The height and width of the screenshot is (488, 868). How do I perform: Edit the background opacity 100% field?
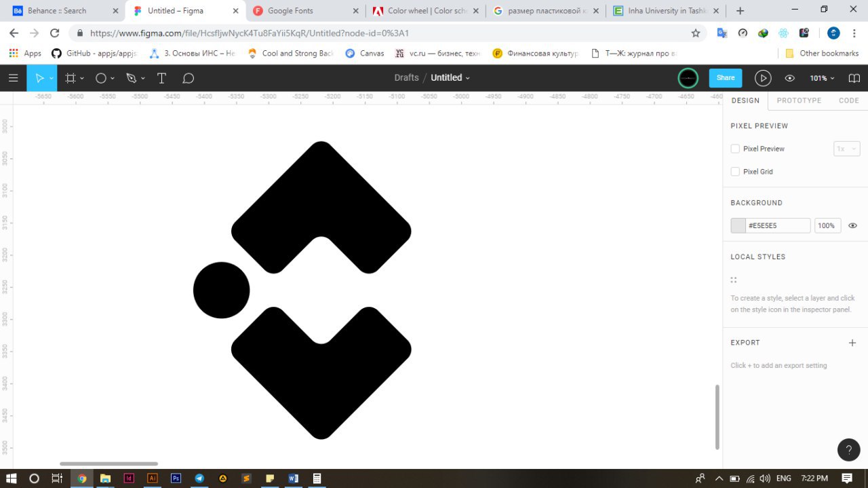click(x=827, y=226)
